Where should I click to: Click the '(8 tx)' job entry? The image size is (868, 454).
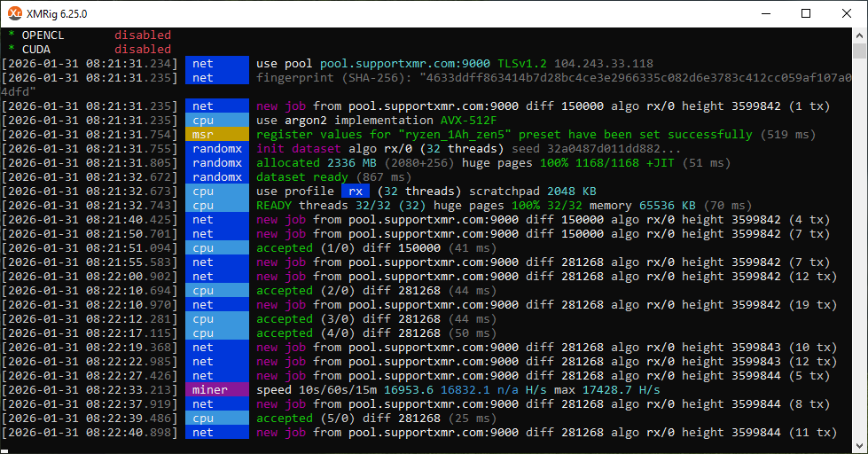(x=809, y=404)
